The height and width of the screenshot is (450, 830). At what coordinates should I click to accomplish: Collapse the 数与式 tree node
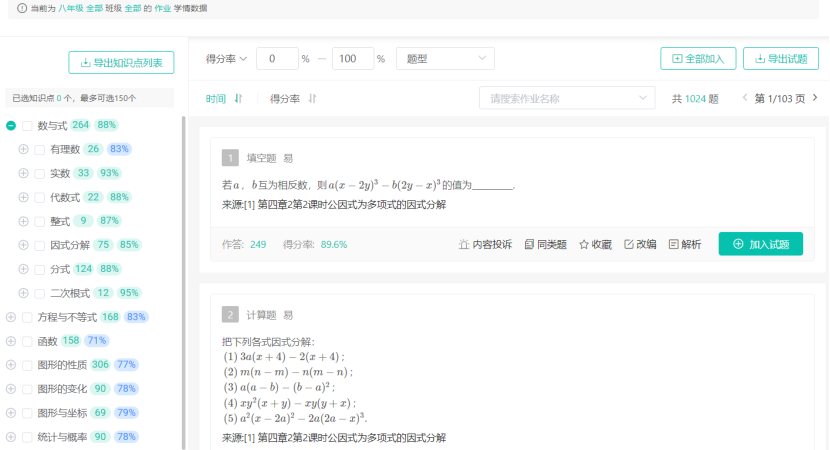tap(11, 125)
